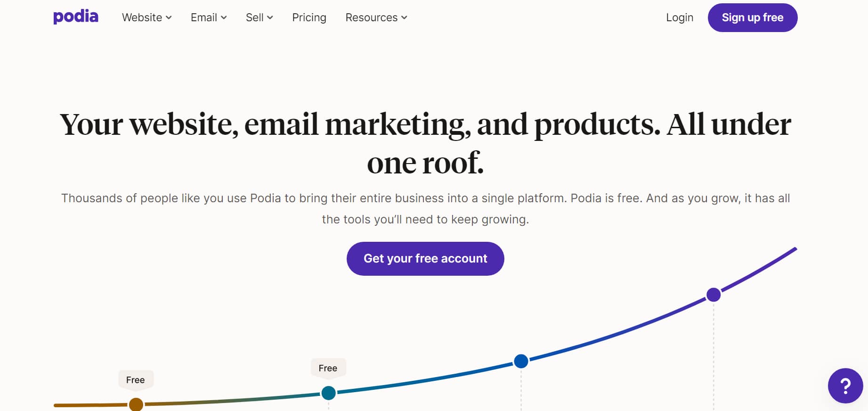
Task: Click the "Thousands of people" description paragraph
Action: coord(425,208)
